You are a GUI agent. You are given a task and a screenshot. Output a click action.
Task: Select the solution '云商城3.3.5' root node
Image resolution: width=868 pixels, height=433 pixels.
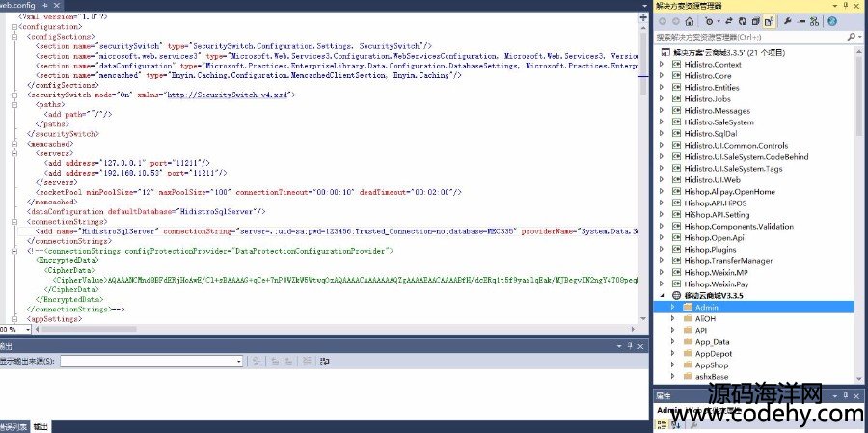tap(729, 53)
